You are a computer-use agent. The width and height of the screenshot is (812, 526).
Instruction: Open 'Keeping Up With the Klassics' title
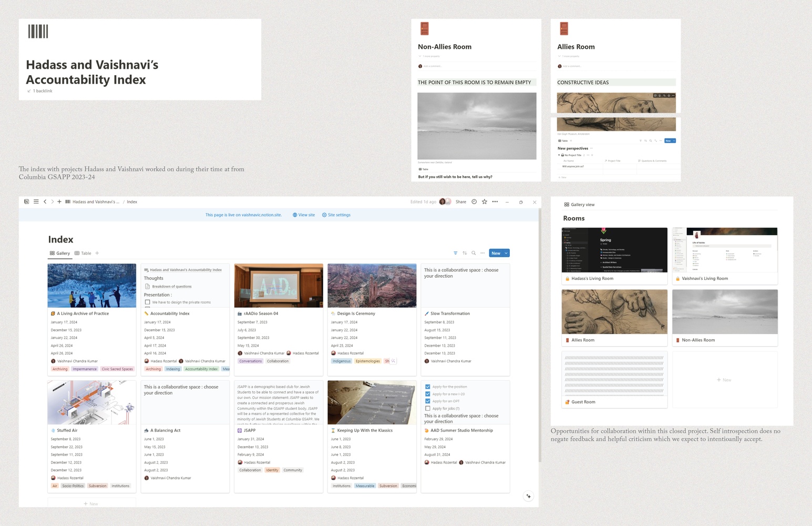[x=365, y=430]
